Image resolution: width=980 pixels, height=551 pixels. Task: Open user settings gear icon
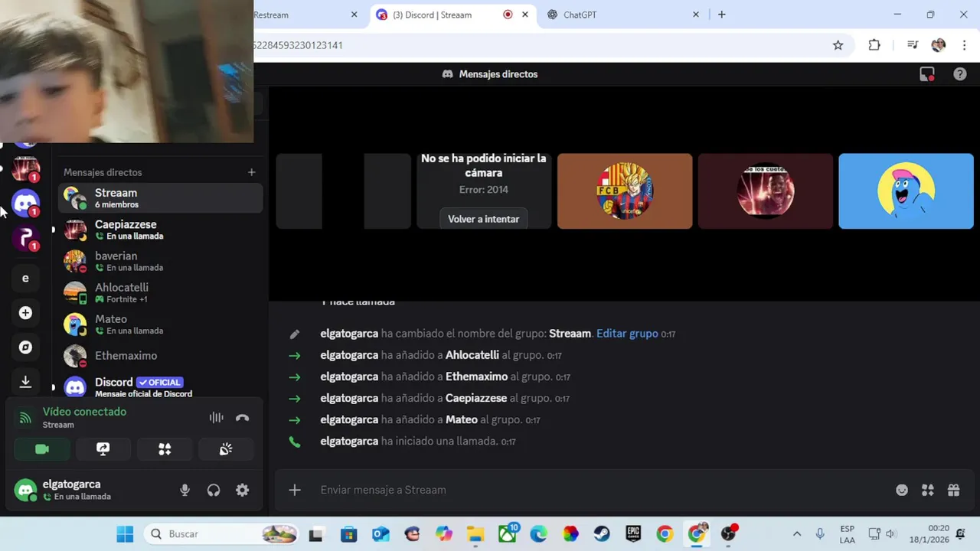(x=243, y=491)
